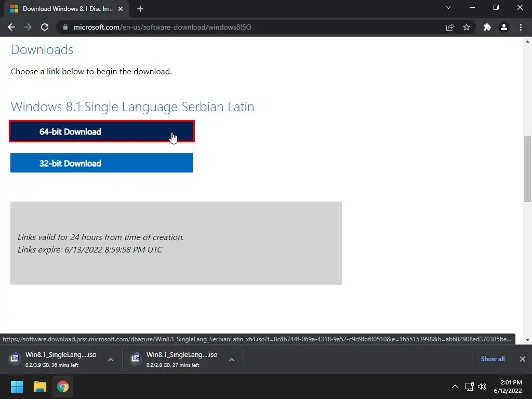
Task: Click the Links expire date text
Action: click(x=90, y=250)
